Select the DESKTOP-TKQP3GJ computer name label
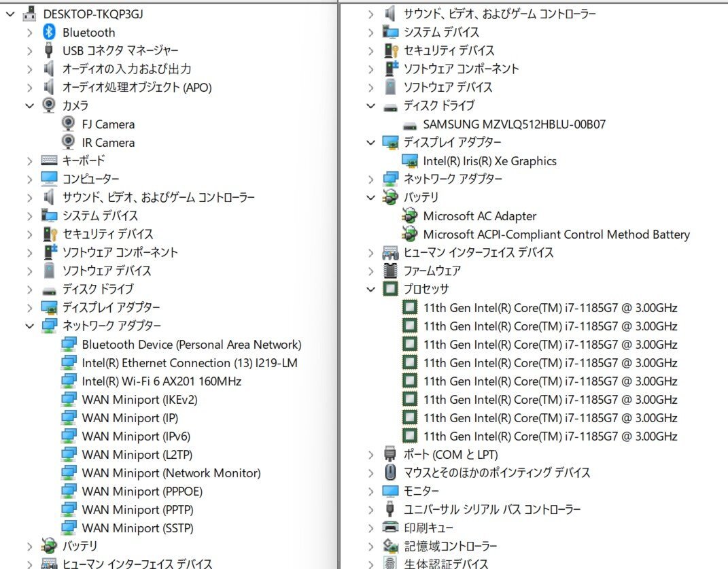Viewport: 728px width, 569px height. pyautogui.click(x=93, y=14)
